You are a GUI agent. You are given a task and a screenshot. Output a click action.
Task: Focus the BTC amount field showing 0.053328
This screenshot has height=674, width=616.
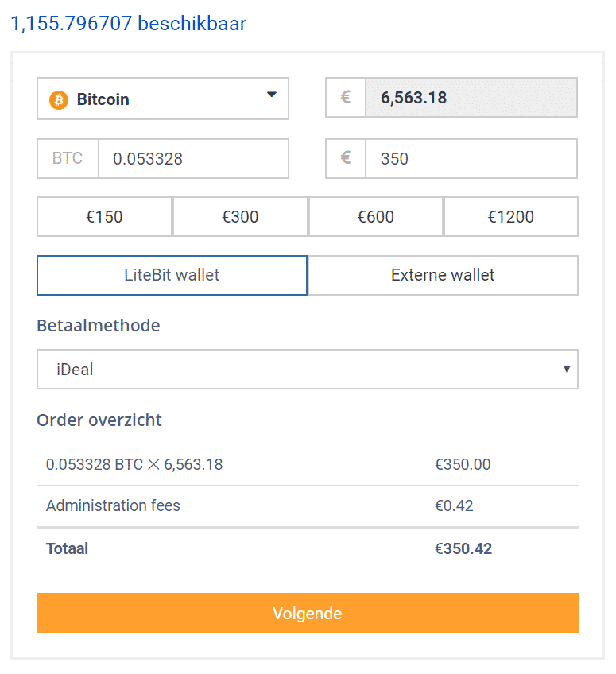(x=193, y=158)
